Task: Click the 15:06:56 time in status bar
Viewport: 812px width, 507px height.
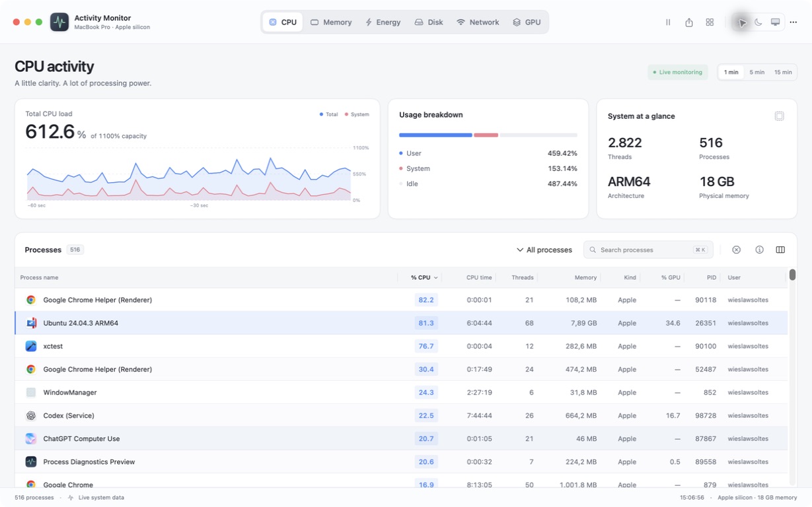Action: coord(692,498)
